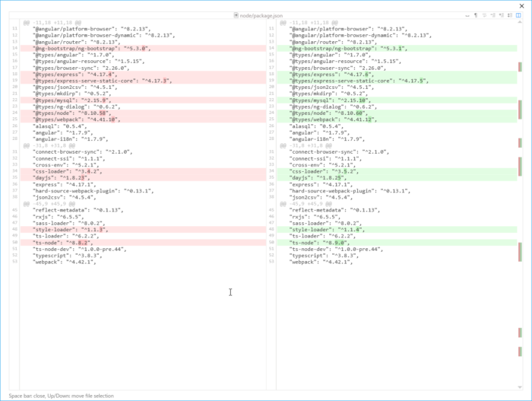
Task: Show entire file content icon
Action: (x=510, y=15)
